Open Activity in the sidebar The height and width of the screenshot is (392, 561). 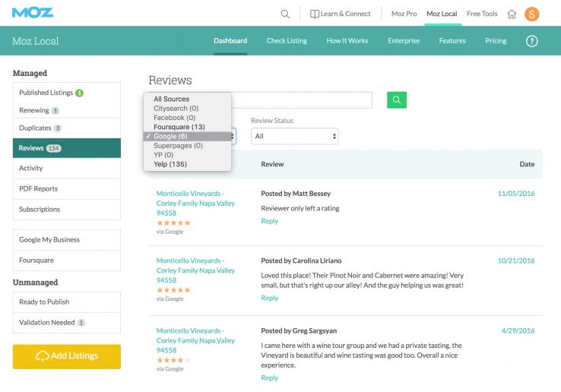pos(67,168)
